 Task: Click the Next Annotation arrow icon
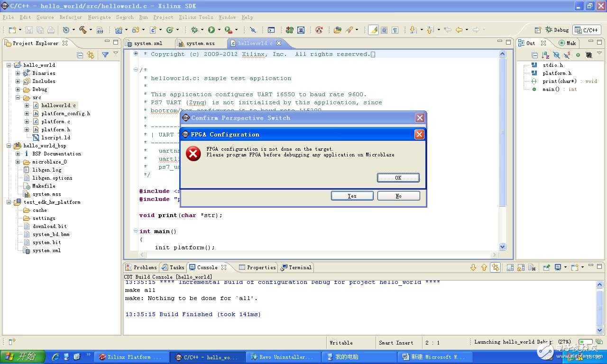(413, 30)
